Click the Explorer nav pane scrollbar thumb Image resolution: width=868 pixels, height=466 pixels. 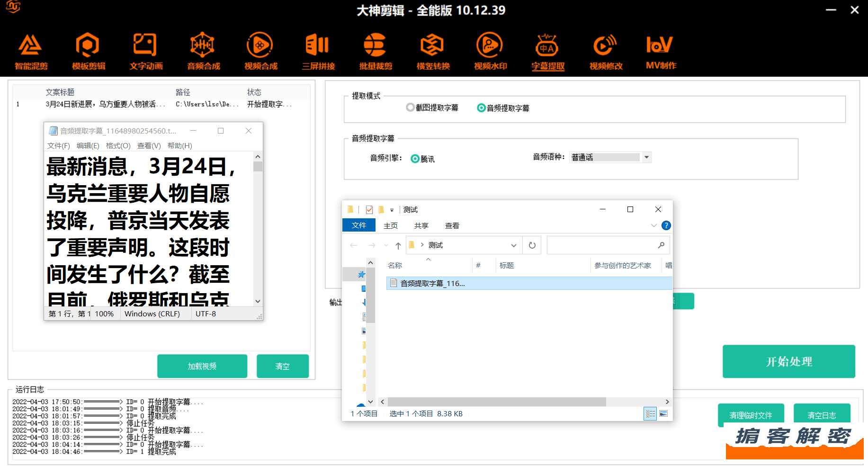pyautogui.click(x=371, y=296)
